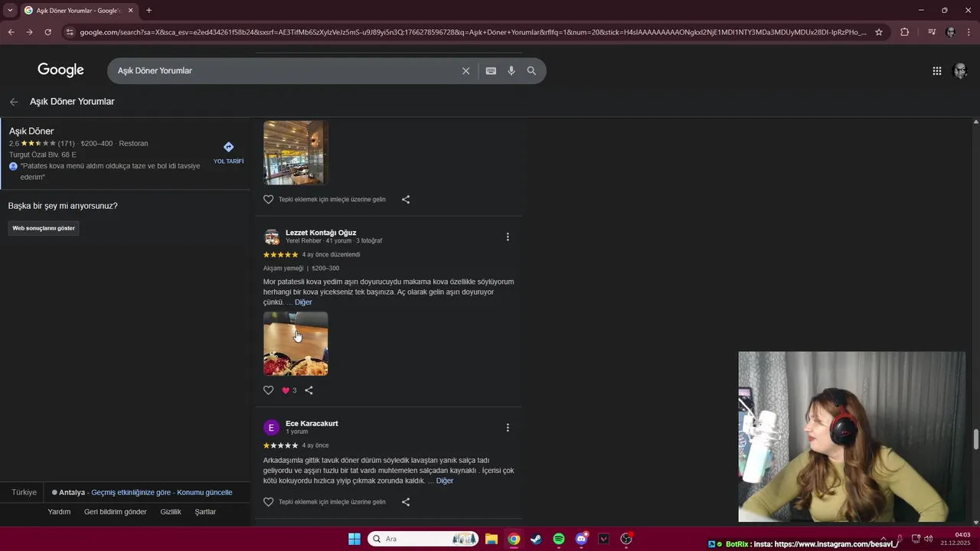This screenshot has width=980, height=551.
Task: Open the Google apps grid
Action: (x=936, y=70)
